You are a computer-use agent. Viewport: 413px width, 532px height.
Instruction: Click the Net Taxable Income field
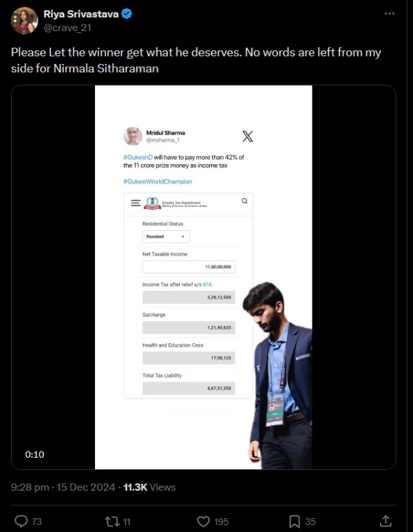189,267
